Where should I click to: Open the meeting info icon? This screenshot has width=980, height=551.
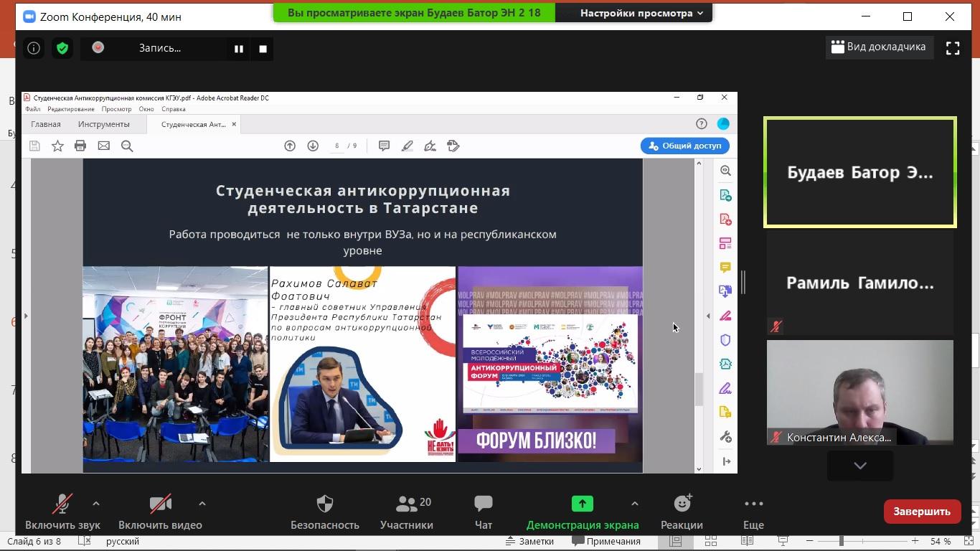34,49
